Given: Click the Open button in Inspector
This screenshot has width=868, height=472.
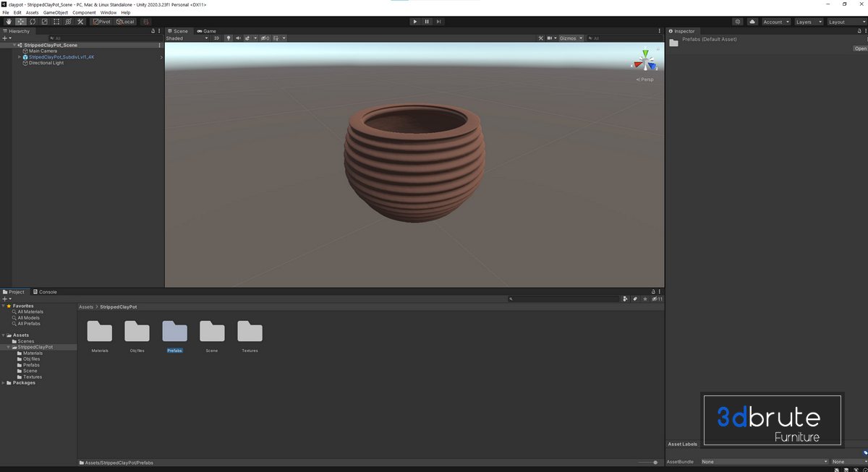Looking at the screenshot, I should (860, 48).
